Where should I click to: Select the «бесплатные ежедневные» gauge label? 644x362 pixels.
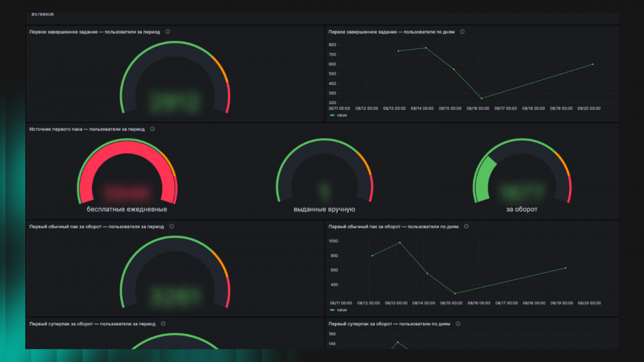tap(127, 209)
